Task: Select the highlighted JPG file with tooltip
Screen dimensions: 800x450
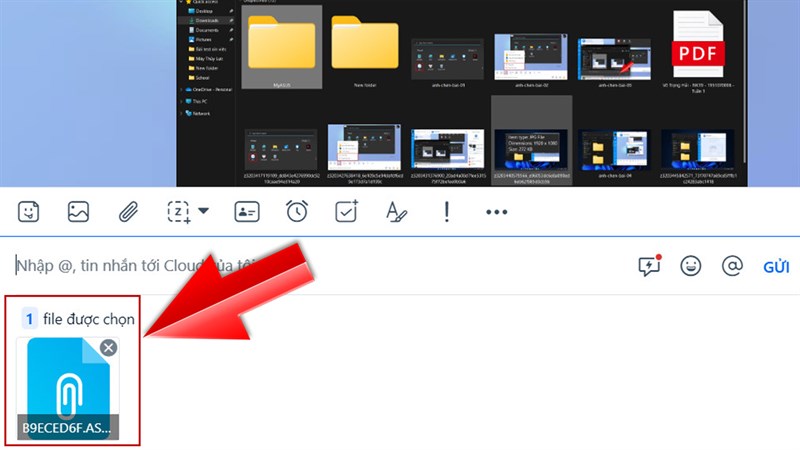Action: coord(531,140)
